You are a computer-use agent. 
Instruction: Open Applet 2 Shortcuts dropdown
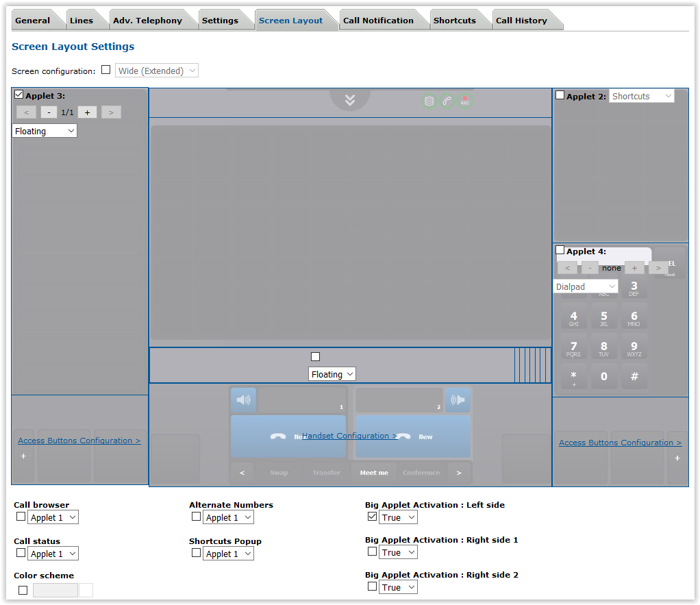point(642,96)
